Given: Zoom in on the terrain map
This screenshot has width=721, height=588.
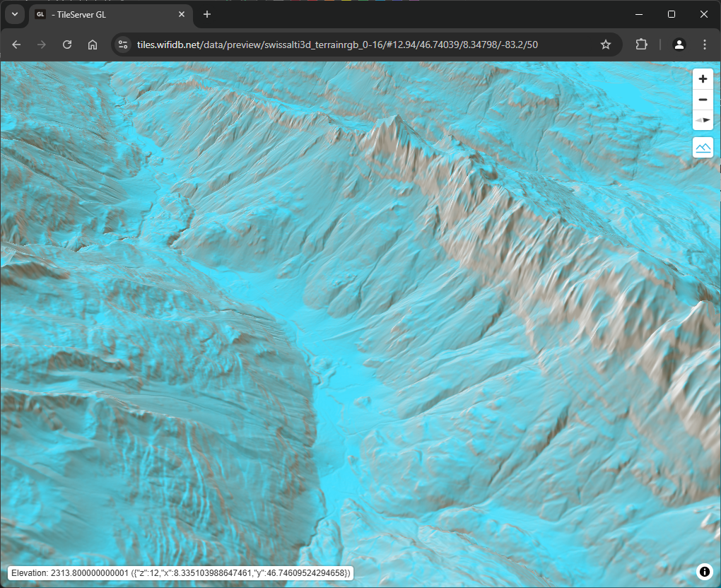Looking at the screenshot, I should (703, 79).
